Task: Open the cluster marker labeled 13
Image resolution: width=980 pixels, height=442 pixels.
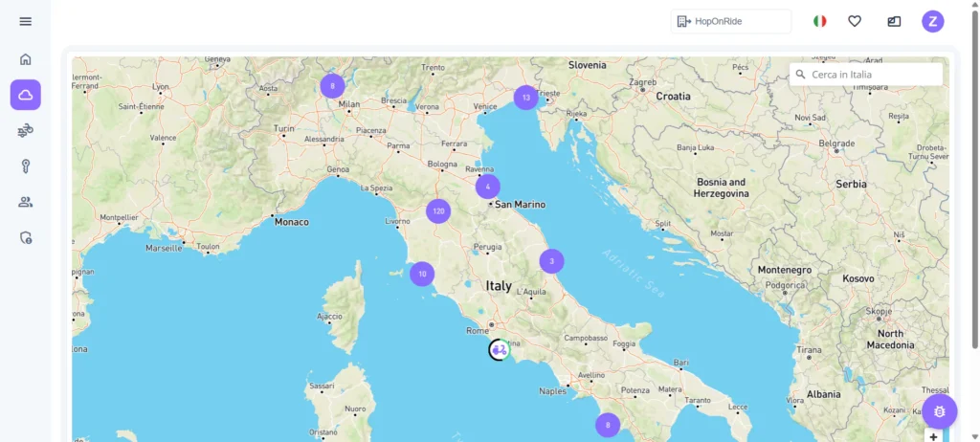Action: point(525,98)
